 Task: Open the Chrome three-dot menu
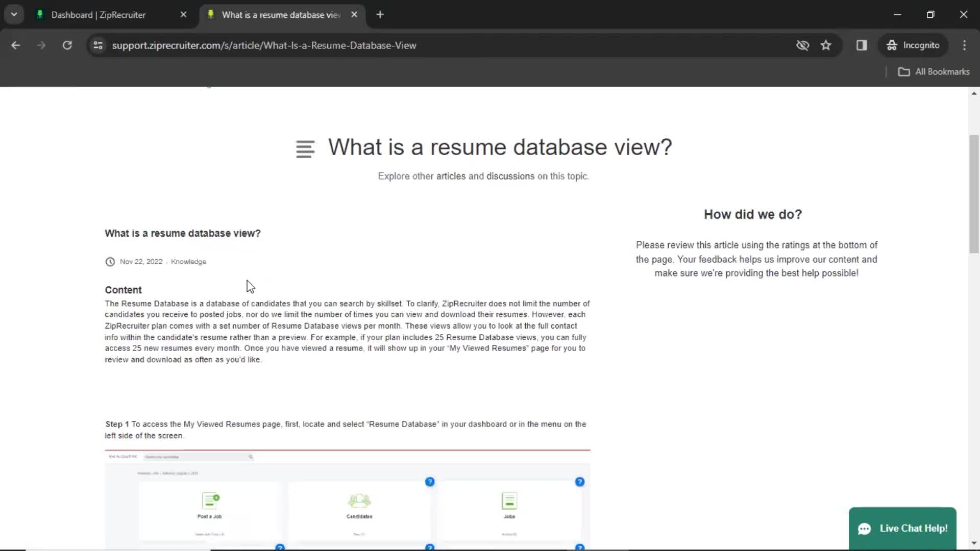pos(964,45)
